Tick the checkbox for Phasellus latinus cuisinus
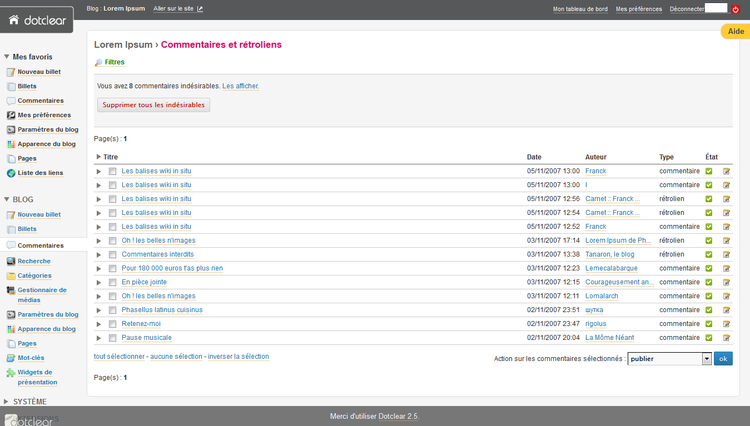 (x=113, y=310)
